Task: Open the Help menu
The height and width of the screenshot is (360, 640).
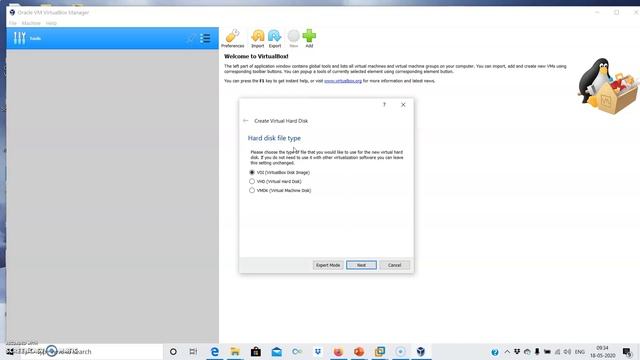Action: point(51,23)
